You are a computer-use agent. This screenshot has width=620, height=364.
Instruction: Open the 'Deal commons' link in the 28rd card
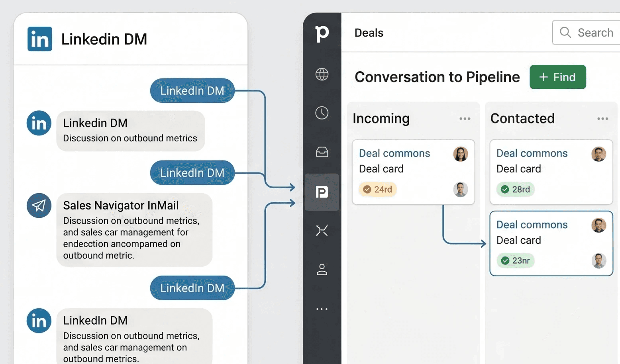[x=532, y=153]
